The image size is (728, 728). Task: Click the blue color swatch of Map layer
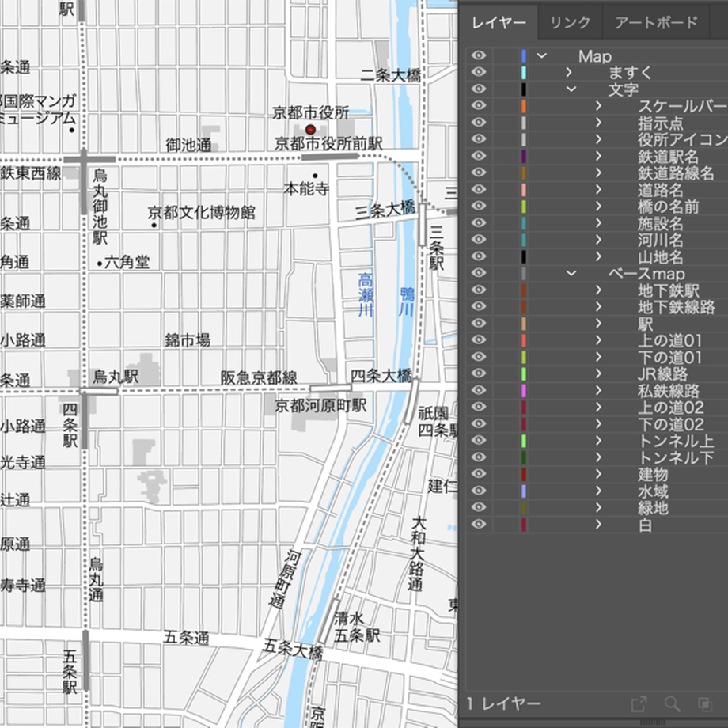coord(524,55)
